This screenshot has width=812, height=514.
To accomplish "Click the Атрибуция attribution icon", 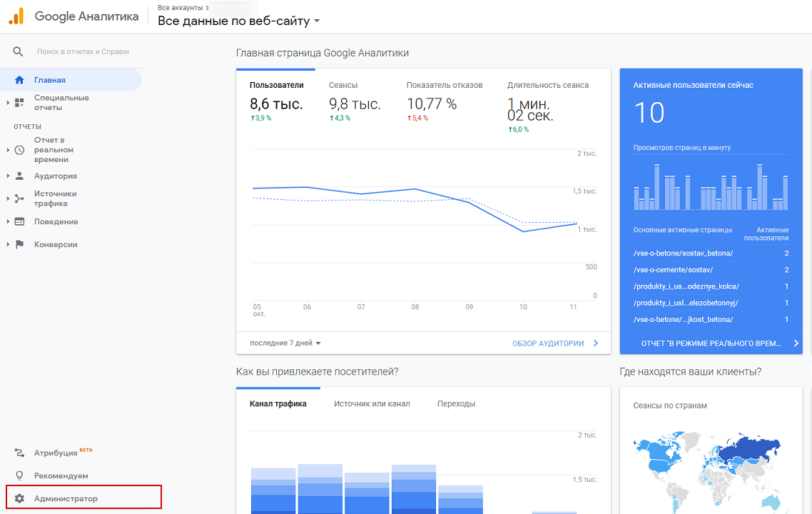I will [20, 453].
